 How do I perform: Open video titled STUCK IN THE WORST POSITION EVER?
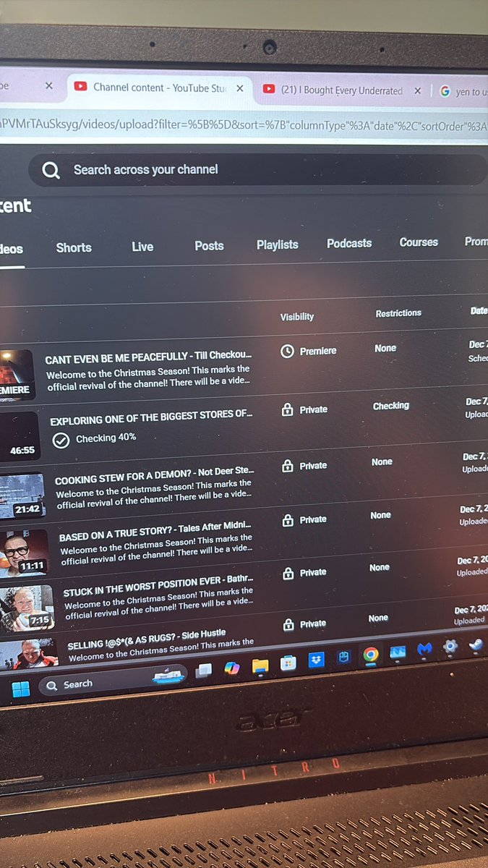click(158, 587)
